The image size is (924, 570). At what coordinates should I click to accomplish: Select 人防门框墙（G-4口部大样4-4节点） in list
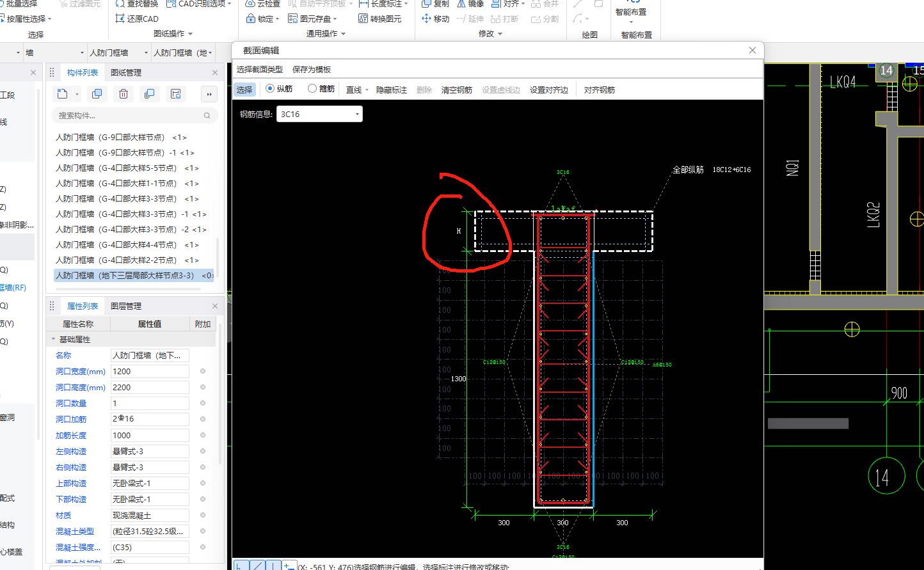tap(127, 245)
